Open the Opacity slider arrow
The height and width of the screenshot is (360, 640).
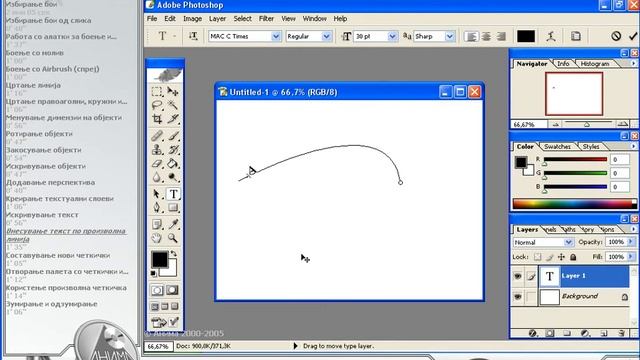[631, 242]
